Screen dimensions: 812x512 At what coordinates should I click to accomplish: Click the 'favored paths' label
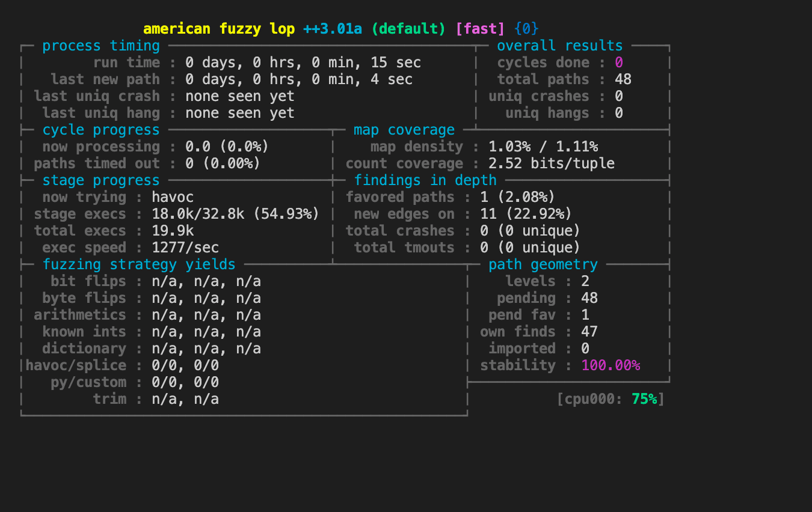[400, 197]
